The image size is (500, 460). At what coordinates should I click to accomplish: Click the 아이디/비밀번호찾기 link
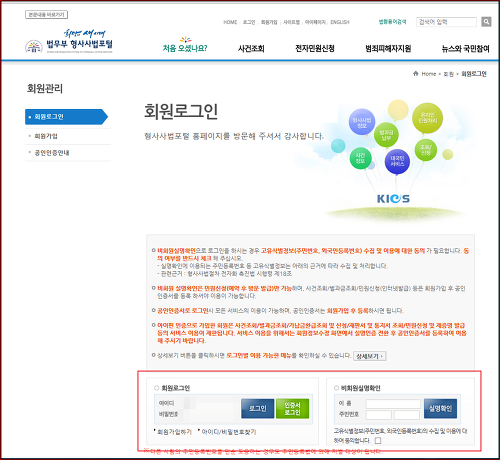[229, 432]
